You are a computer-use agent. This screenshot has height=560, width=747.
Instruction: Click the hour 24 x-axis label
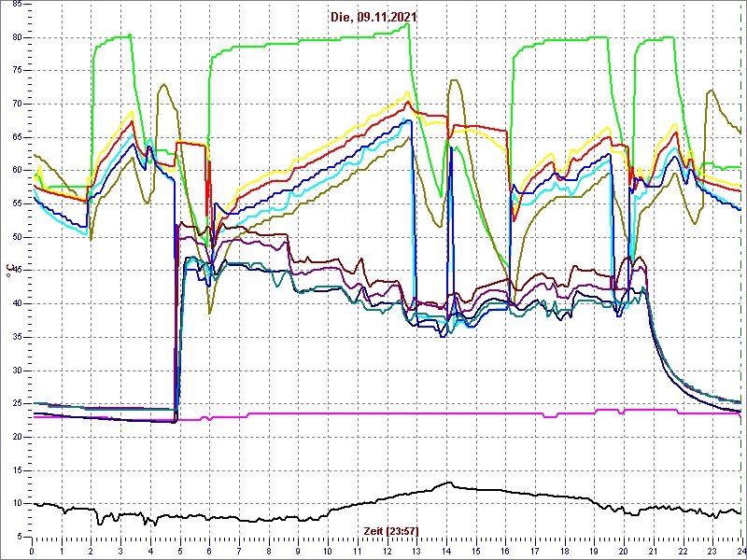tap(741, 551)
